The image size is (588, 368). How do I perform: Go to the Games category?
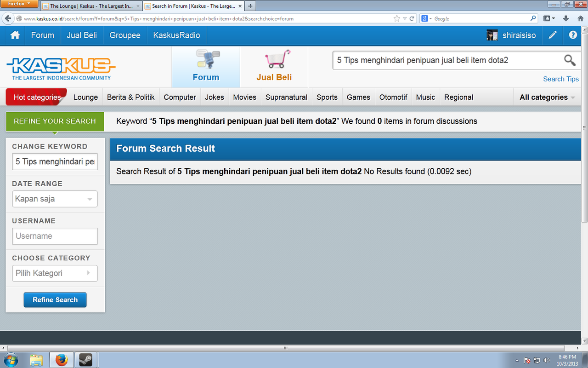[x=359, y=97]
